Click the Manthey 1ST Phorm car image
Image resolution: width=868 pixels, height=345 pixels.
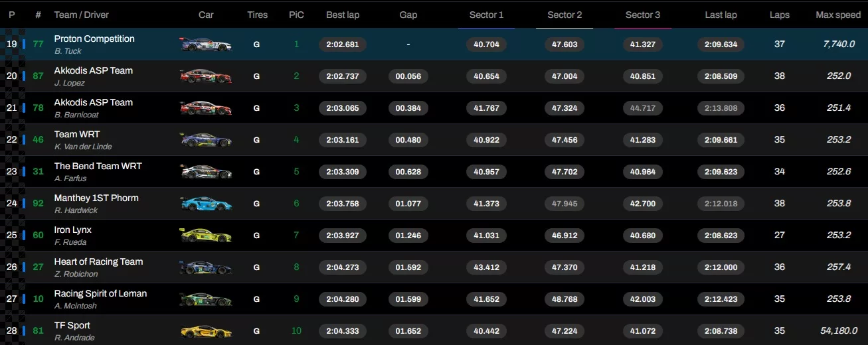tap(206, 204)
